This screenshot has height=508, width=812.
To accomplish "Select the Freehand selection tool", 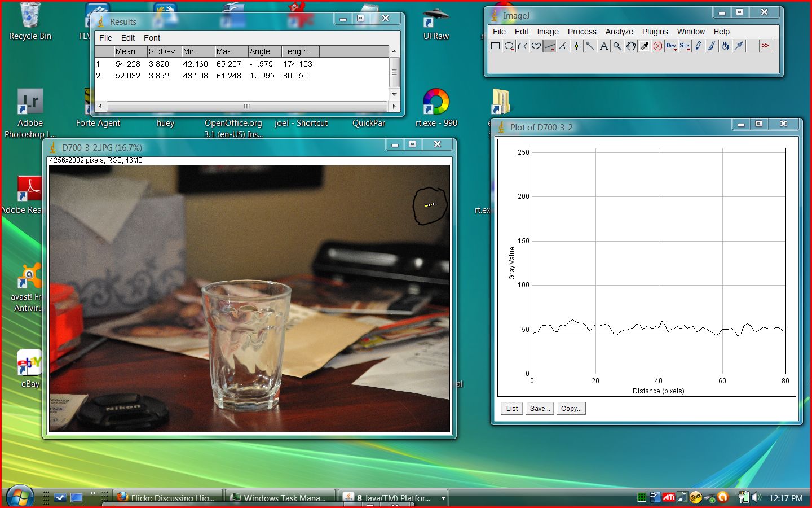I will tap(536, 46).
